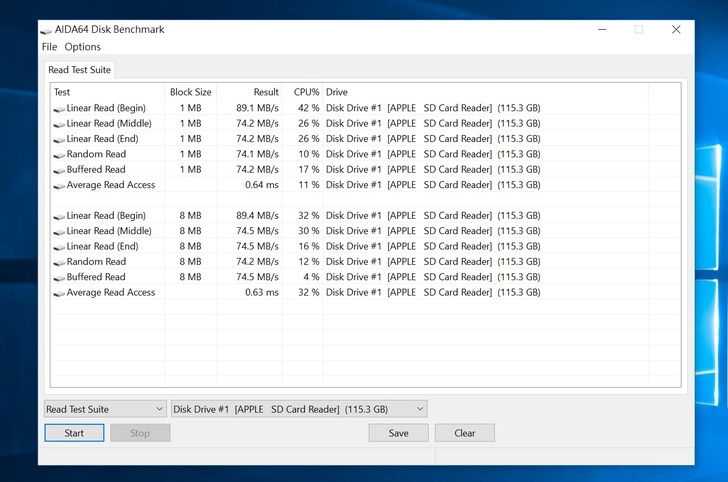Open the Options menu
This screenshot has height=482, width=728.
pyautogui.click(x=82, y=47)
